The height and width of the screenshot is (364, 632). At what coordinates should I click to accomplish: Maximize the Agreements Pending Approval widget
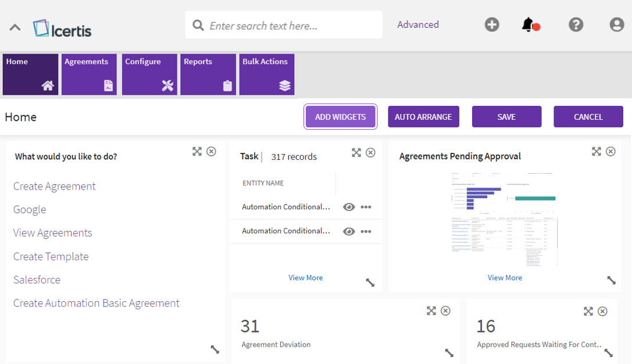point(596,152)
